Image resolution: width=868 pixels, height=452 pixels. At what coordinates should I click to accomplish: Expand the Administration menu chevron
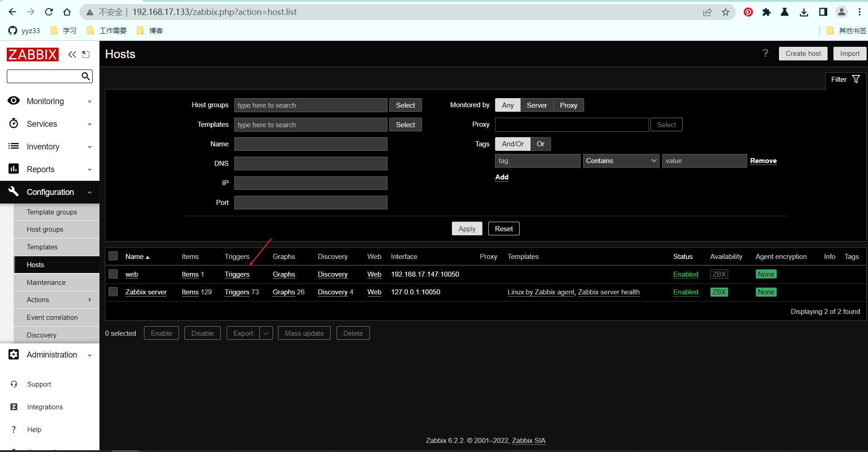(x=90, y=355)
